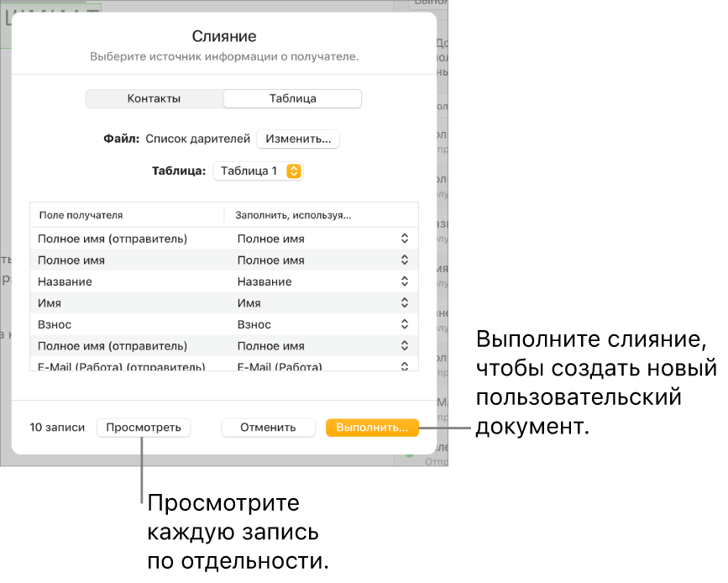Select the Таблица tab
728x583 pixels.
tap(292, 98)
